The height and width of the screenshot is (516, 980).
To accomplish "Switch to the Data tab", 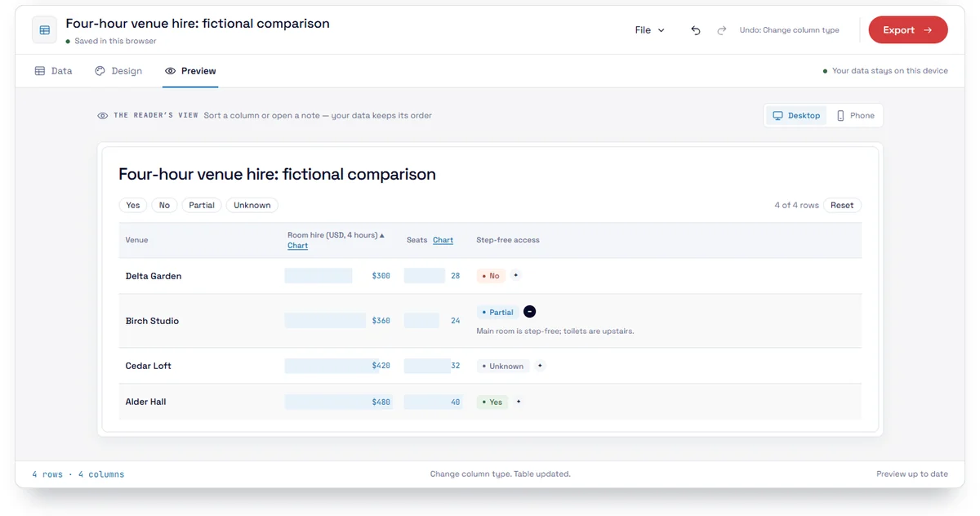I will tap(53, 71).
